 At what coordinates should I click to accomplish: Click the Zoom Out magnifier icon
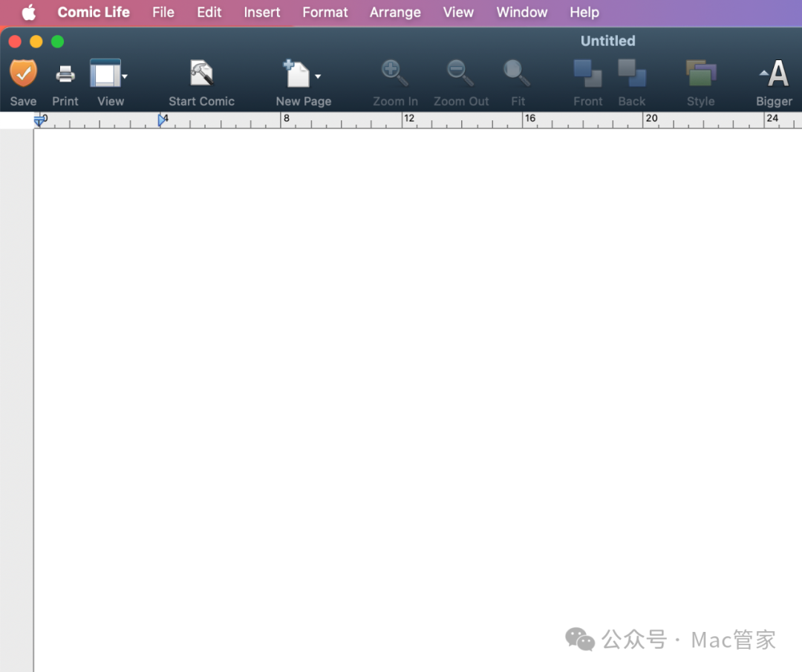[460, 74]
